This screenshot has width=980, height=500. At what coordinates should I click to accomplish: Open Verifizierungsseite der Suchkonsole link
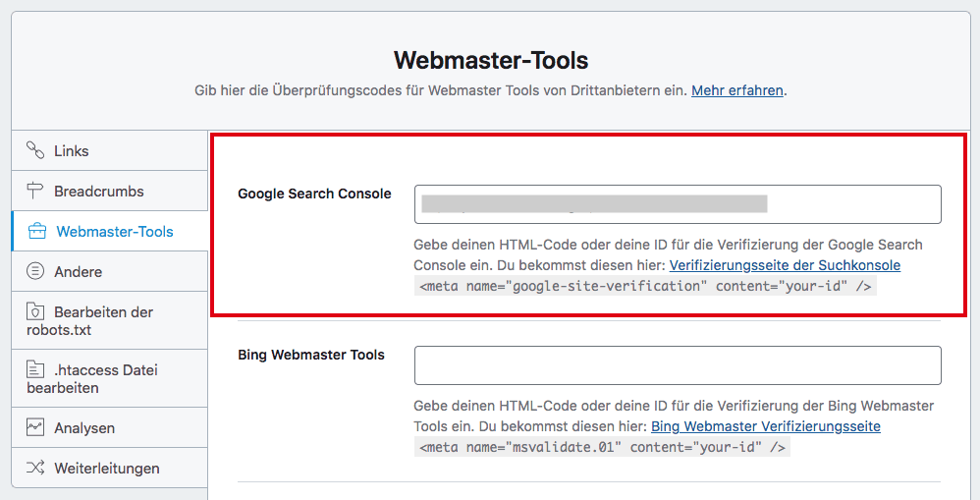click(x=785, y=265)
